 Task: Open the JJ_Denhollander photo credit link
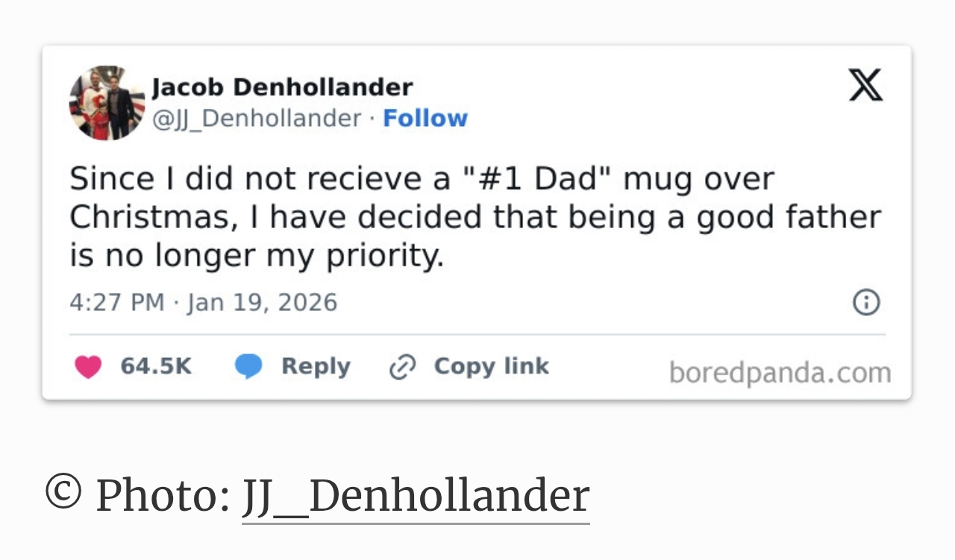tap(416, 496)
